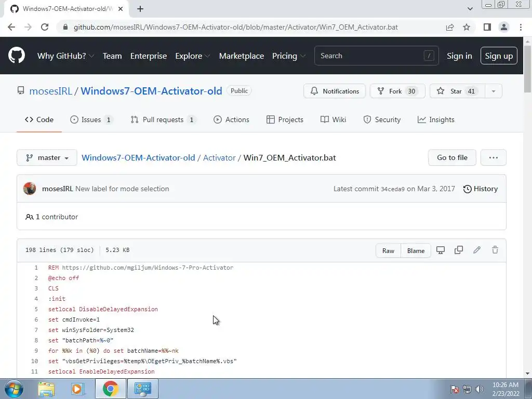The image size is (532, 399).
Task: Expand the Star list dropdown arrow
Action: (x=494, y=91)
